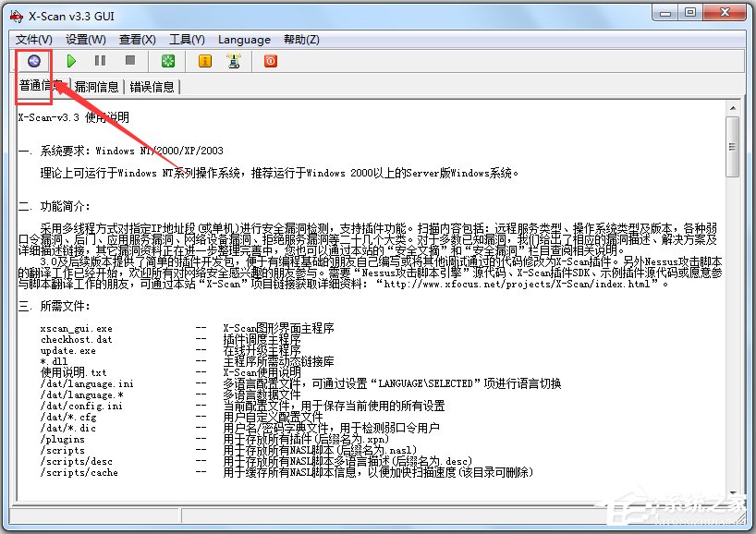Screen dimensions: 756x534
Task: Click the 'checkhost.dat' file entry
Action: pos(76,340)
